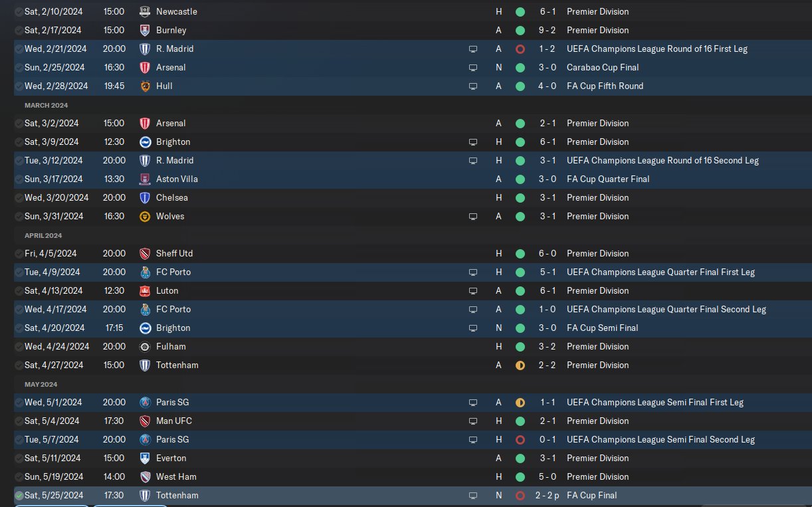
Task: Click the red loss indicator for 5/7/2024 Paris SG
Action: (x=520, y=439)
